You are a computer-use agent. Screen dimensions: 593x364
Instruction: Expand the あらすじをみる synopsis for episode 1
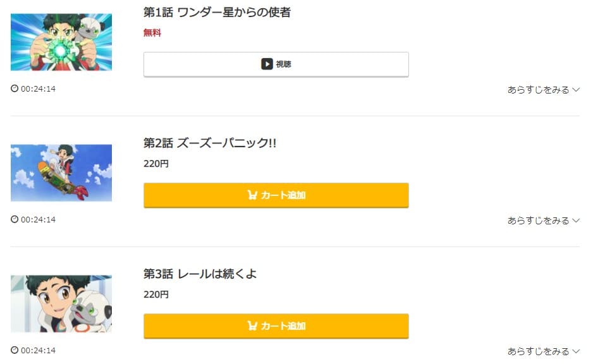[x=544, y=90]
